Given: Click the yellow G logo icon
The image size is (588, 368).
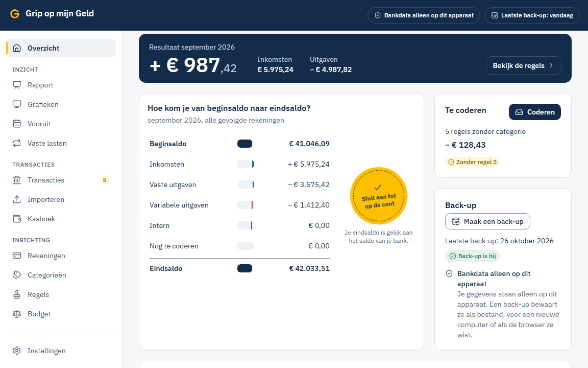Looking at the screenshot, I should pyautogui.click(x=15, y=14).
